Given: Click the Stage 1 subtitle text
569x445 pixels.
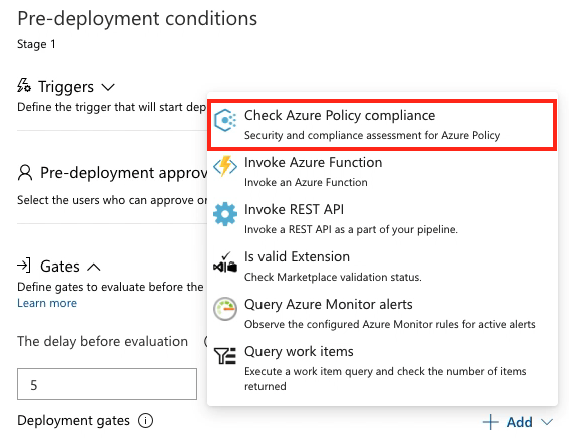Looking at the screenshot, I should 36,44.
